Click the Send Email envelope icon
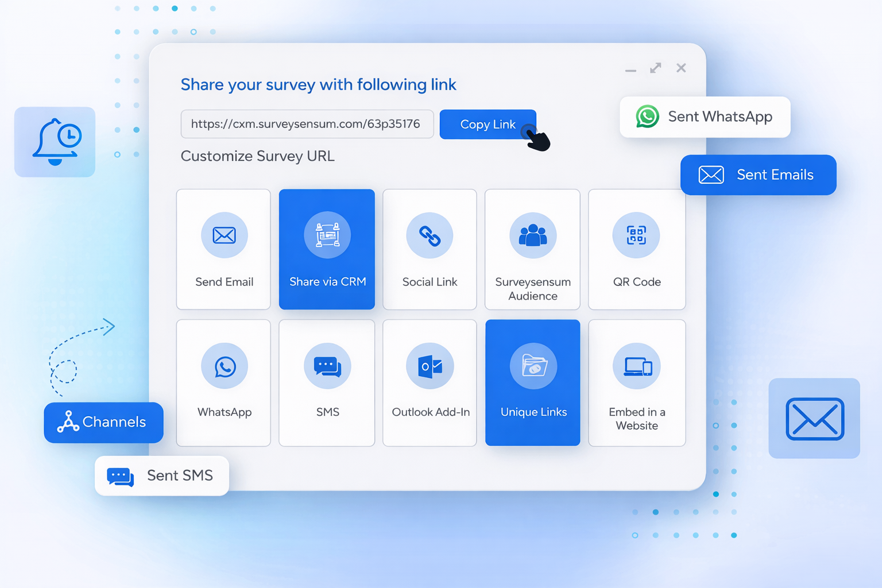The width and height of the screenshot is (882, 588). click(x=224, y=235)
